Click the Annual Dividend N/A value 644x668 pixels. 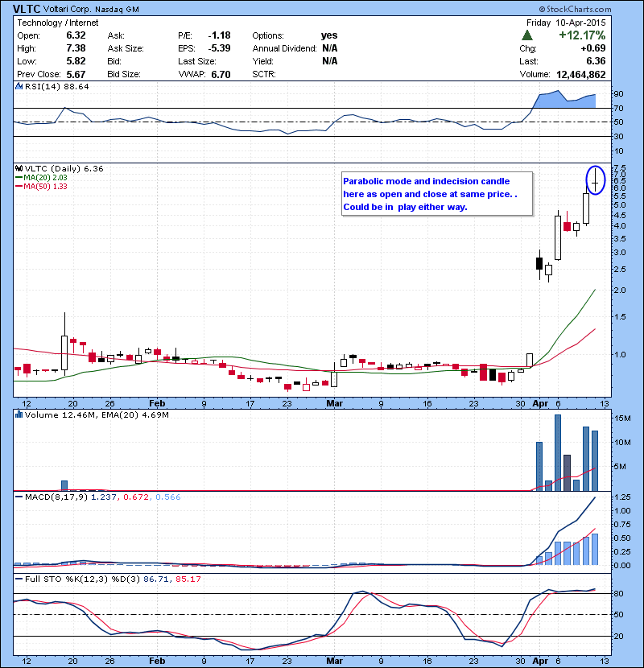coord(330,48)
